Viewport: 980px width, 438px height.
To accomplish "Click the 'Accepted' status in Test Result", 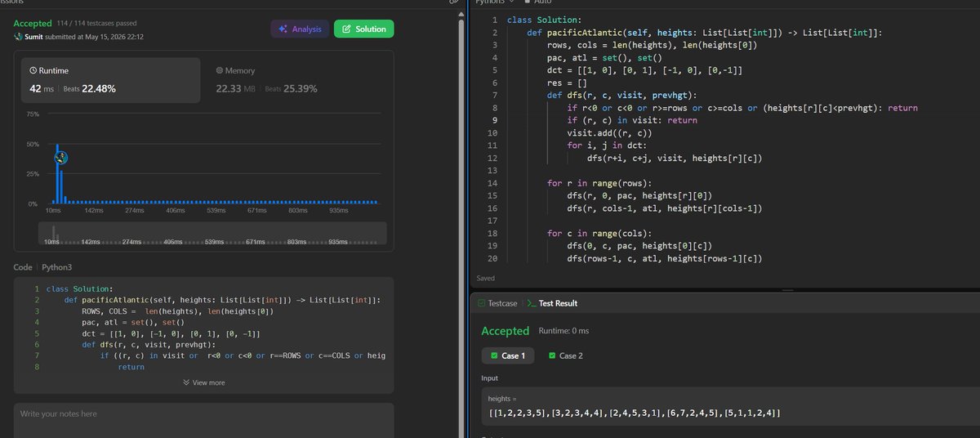I will [506, 331].
